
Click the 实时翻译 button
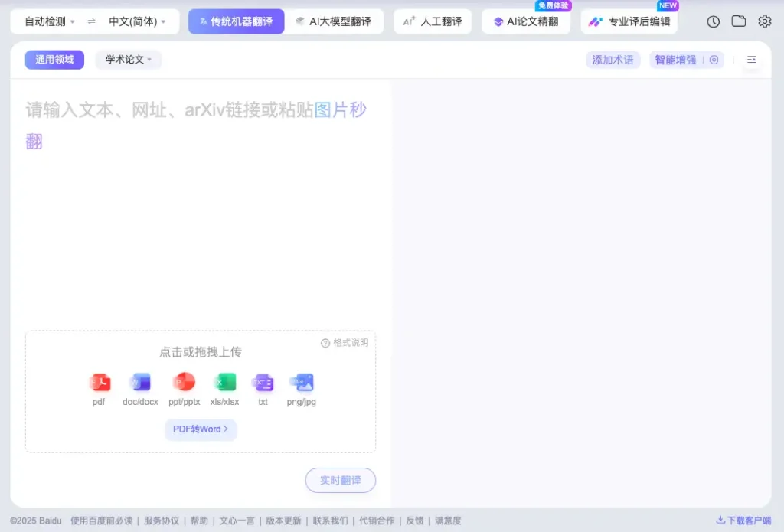click(x=341, y=481)
